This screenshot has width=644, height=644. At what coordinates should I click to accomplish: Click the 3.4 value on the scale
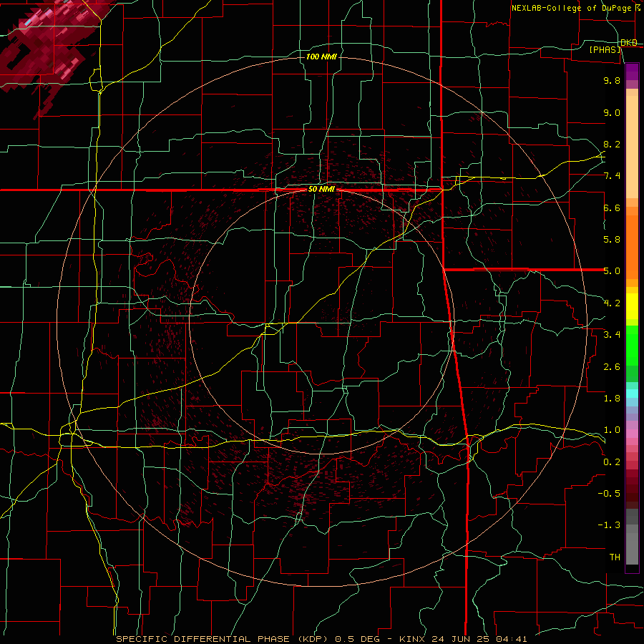pos(612,335)
